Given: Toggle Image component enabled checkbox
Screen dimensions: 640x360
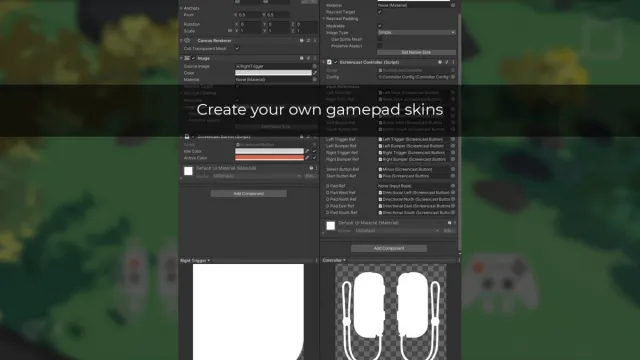Looking at the screenshot, I should pos(193,58).
